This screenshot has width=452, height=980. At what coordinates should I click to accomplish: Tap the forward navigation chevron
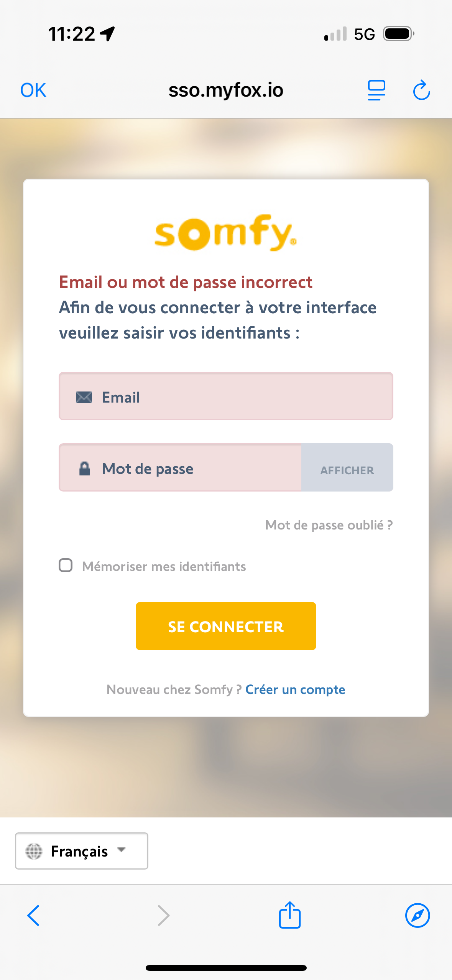click(x=164, y=915)
